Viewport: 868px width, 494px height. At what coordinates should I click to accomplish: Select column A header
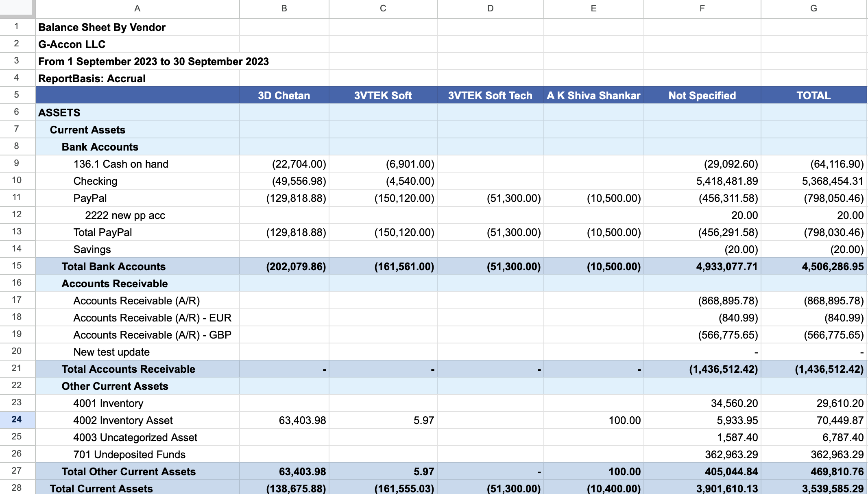click(137, 9)
